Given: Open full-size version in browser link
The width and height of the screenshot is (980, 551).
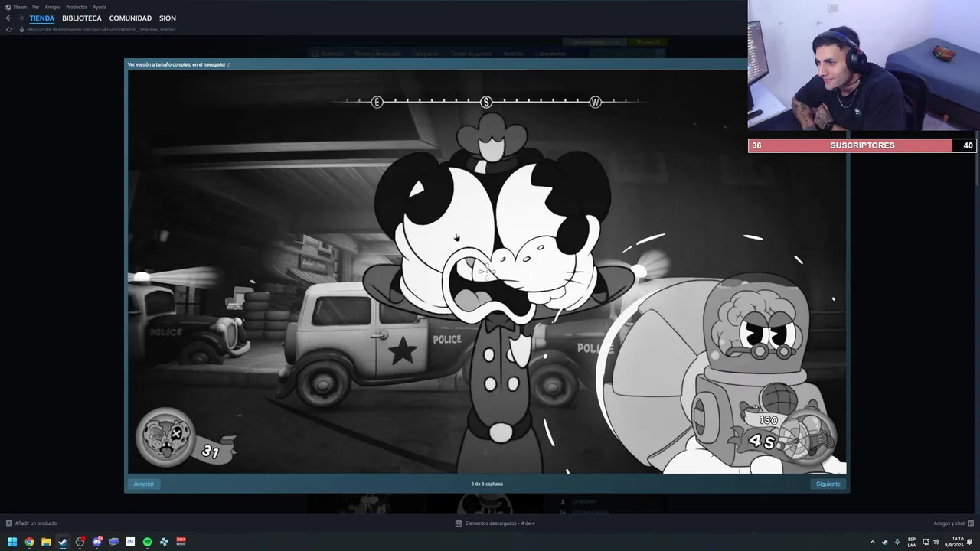Looking at the screenshot, I should point(178,64).
